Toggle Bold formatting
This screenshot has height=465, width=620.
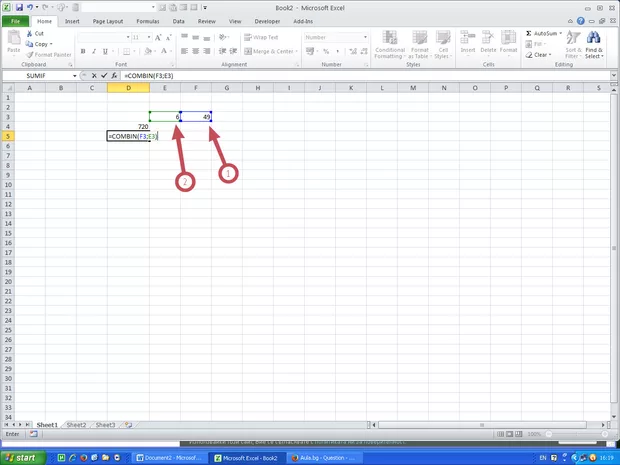tap(83, 51)
